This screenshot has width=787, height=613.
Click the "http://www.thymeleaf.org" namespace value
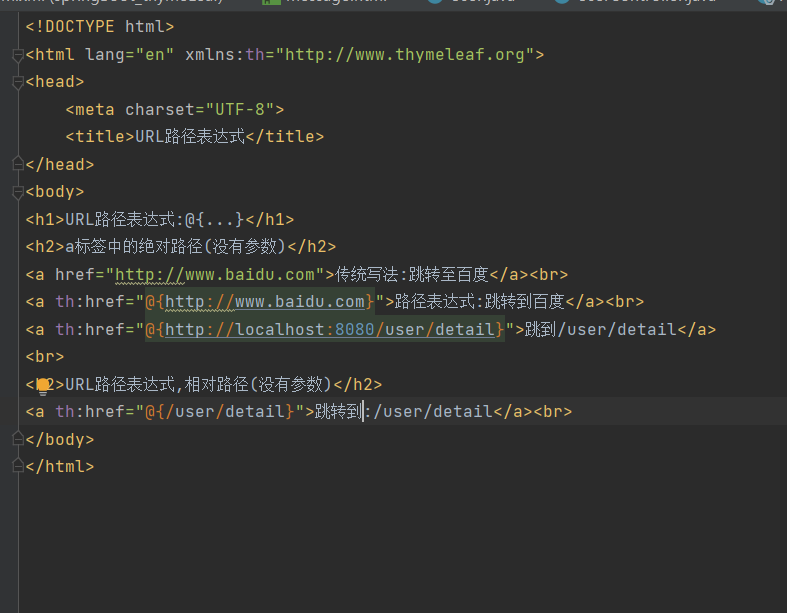click(405, 54)
